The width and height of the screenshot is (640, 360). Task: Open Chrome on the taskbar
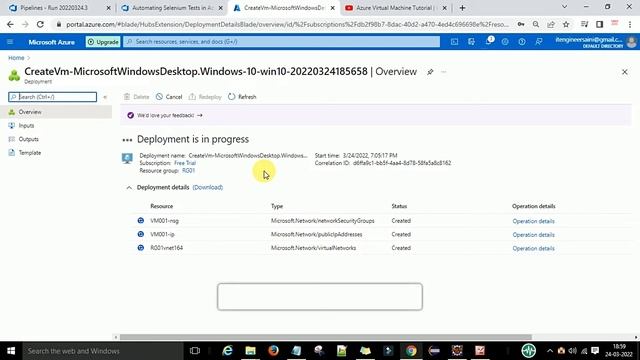coord(411,351)
